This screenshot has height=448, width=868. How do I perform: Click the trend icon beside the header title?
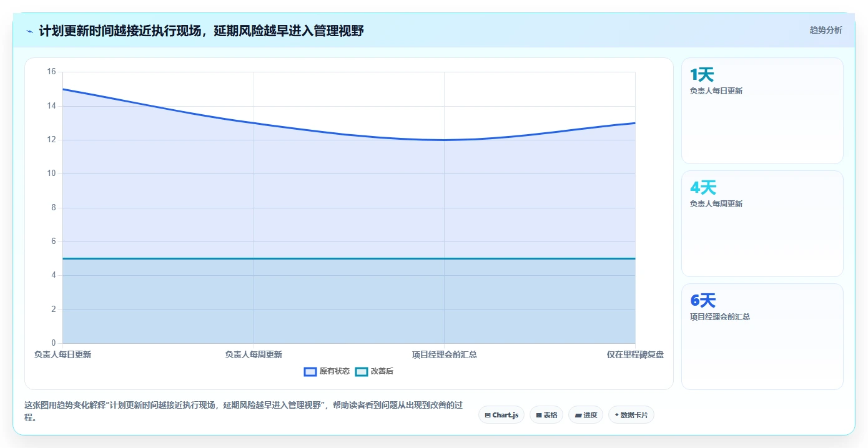[30, 31]
